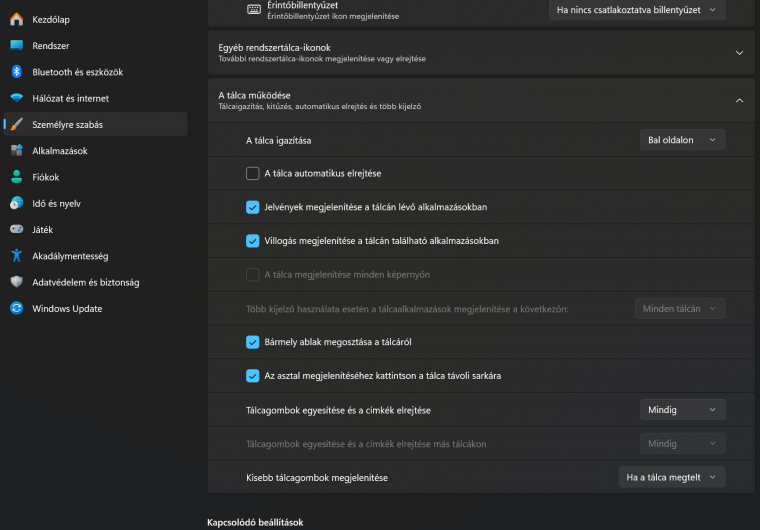Click the Fiókok person icon
Viewport: 760px width, 530px height.
16,177
